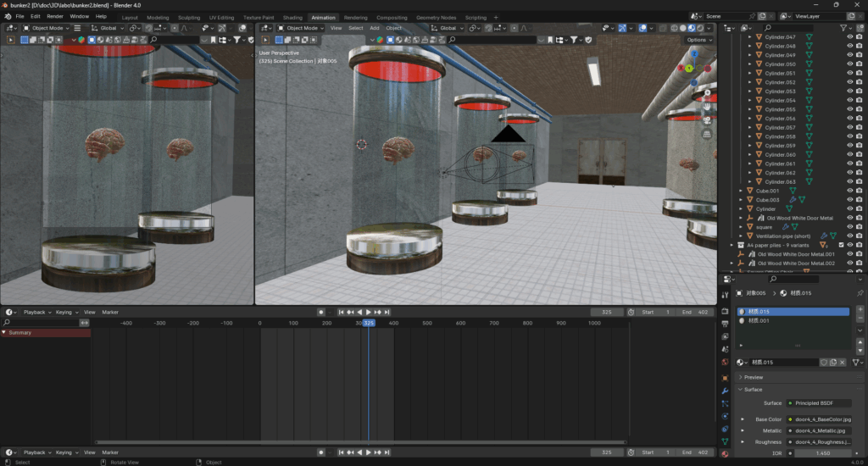Pin the properties editor context

coord(860,293)
